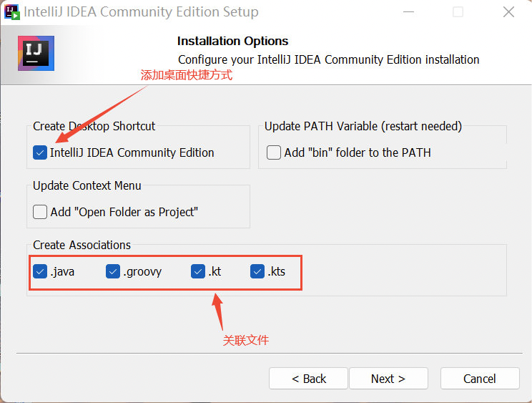Click the Installation Options heading
This screenshot has height=403, width=532.
[233, 41]
